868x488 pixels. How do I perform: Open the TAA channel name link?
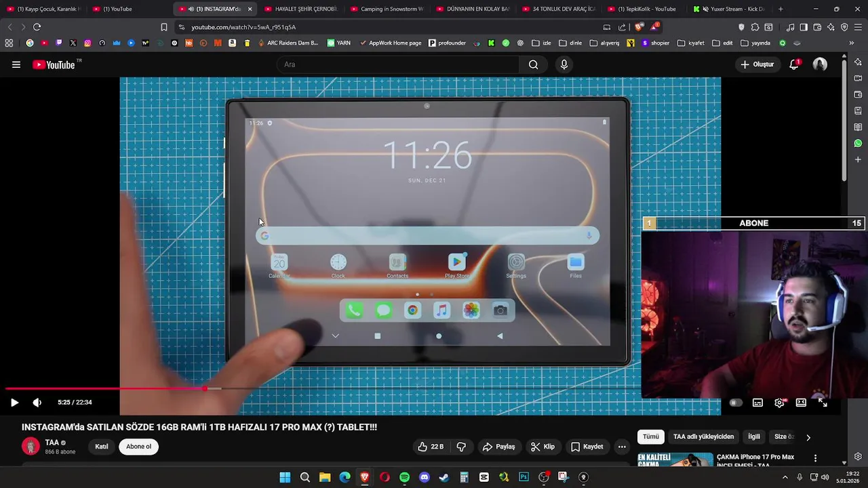point(52,443)
